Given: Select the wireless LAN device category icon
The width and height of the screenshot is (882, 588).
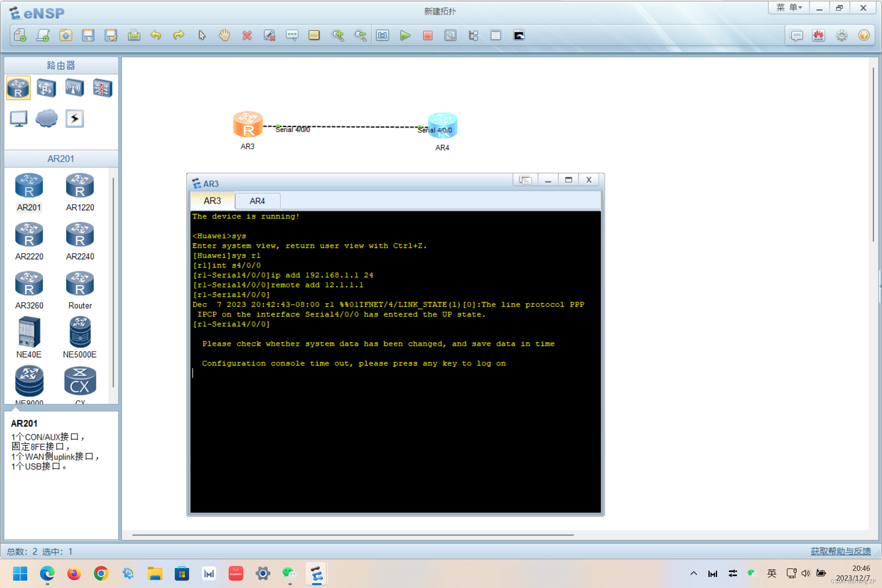Looking at the screenshot, I should 74,88.
